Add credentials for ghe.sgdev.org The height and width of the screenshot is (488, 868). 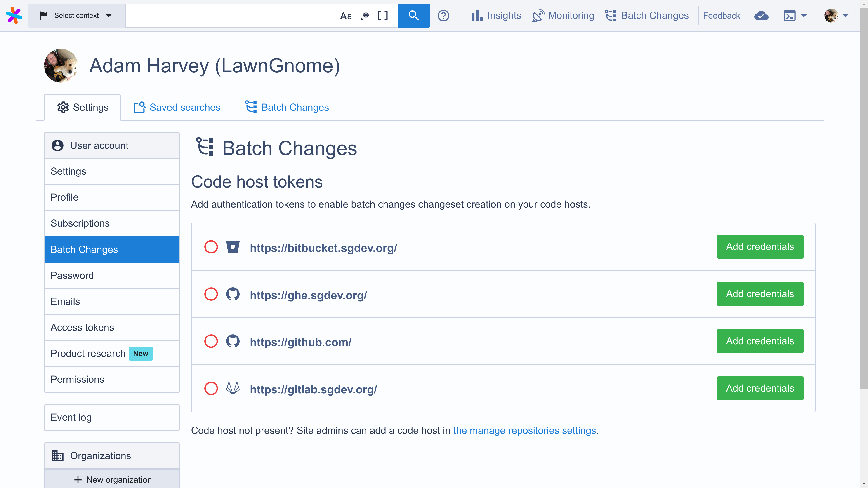760,294
